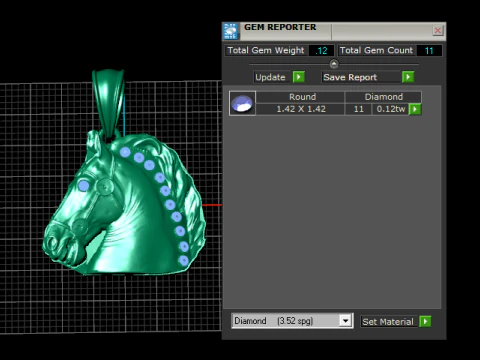Click the green arrow beside Save Report
480x360 pixels.
408,77
